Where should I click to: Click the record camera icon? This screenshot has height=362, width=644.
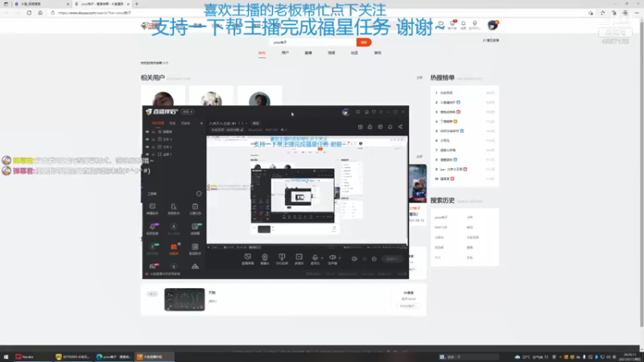pyautogui.click(x=354, y=259)
